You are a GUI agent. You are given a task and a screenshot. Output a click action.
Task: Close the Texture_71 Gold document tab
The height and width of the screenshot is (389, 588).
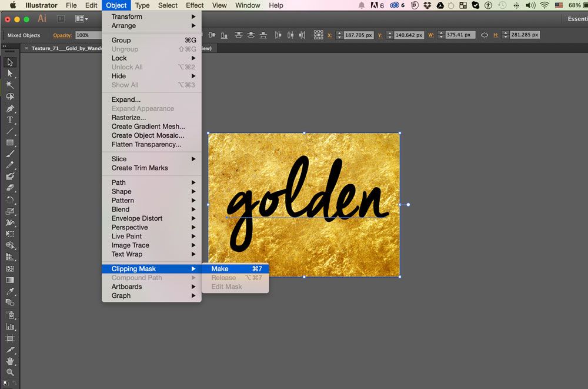(x=26, y=48)
